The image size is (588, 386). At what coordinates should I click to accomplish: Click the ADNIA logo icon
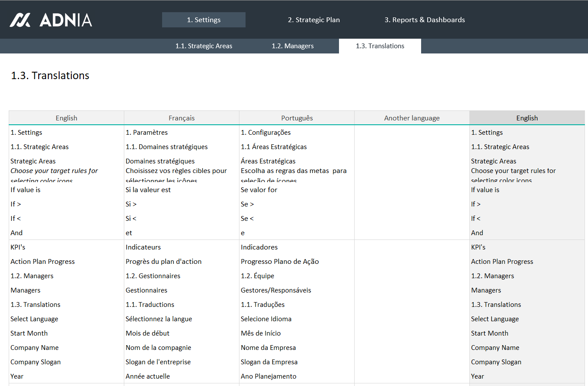pyautogui.click(x=20, y=20)
